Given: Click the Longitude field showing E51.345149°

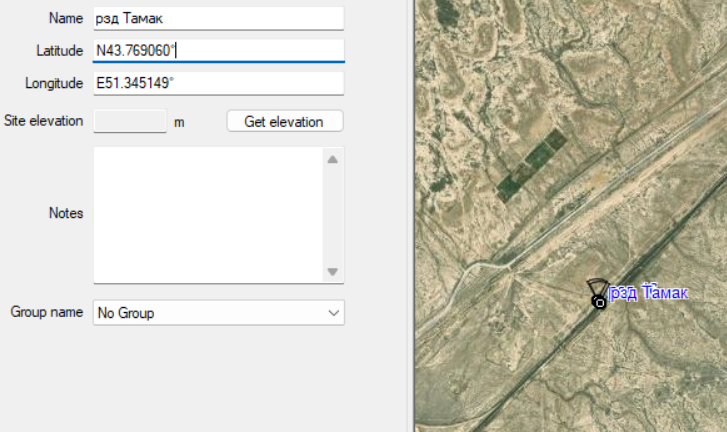Looking at the screenshot, I should pyautogui.click(x=217, y=83).
